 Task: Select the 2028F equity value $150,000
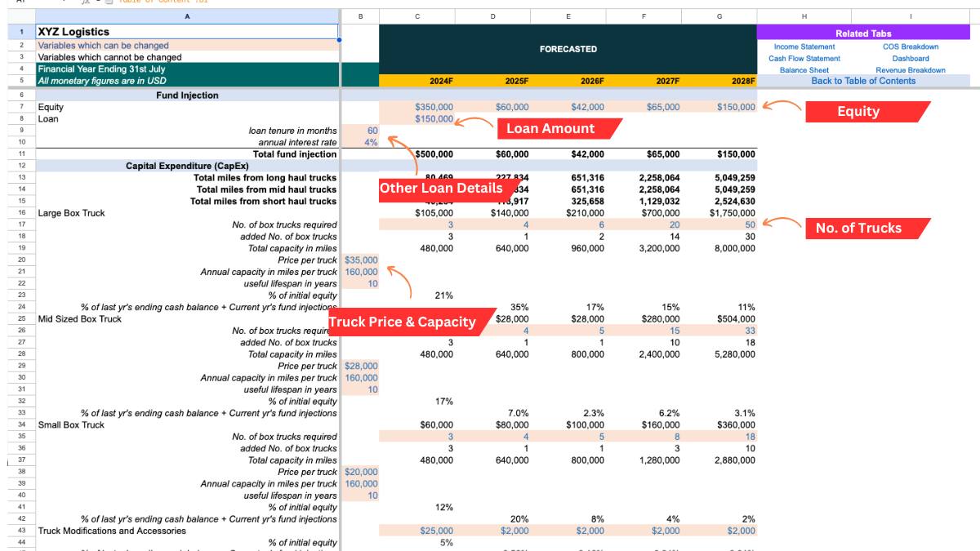[x=719, y=107]
